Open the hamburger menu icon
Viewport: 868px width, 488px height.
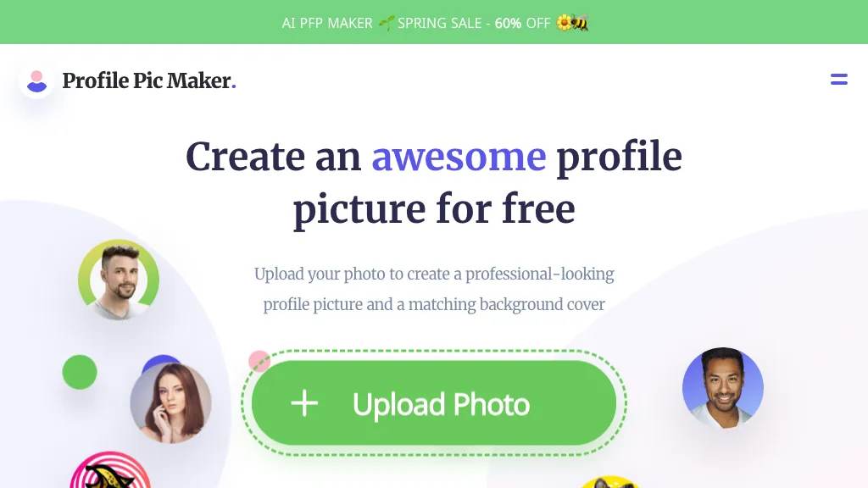coord(838,80)
